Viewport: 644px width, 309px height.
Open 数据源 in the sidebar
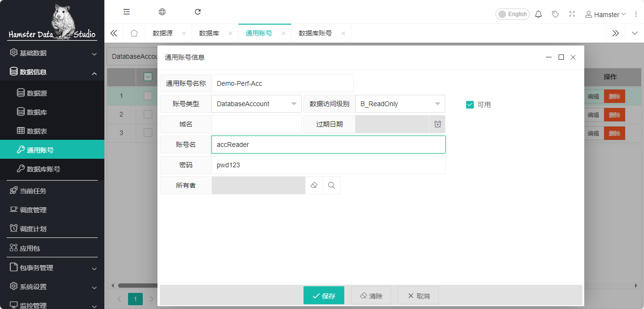pyautogui.click(x=52, y=93)
